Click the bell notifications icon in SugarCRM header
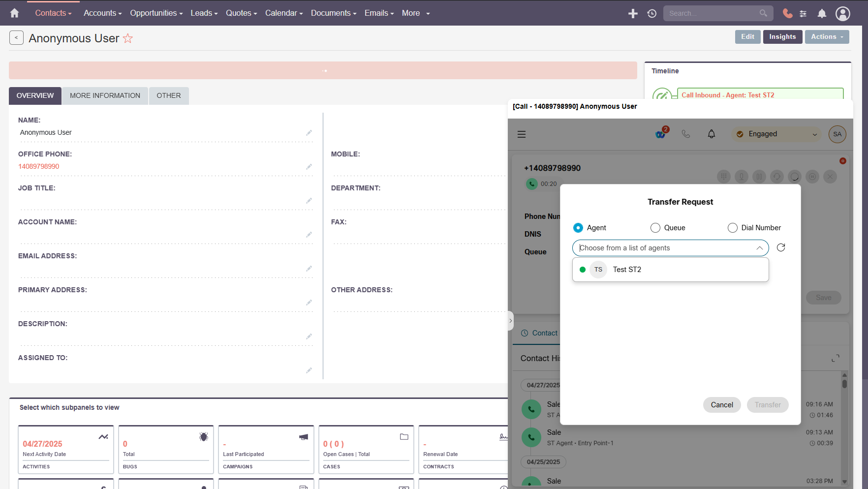The image size is (868, 489). [x=822, y=13]
